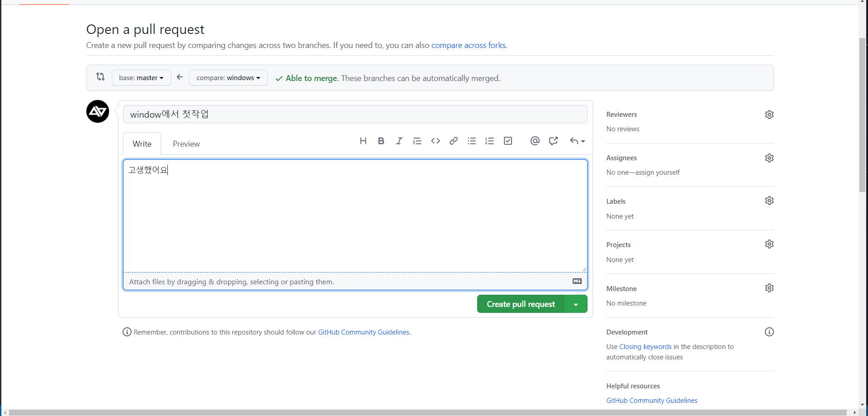Insert code formatting
Viewport: 868px width, 416px height.
pyautogui.click(x=435, y=141)
